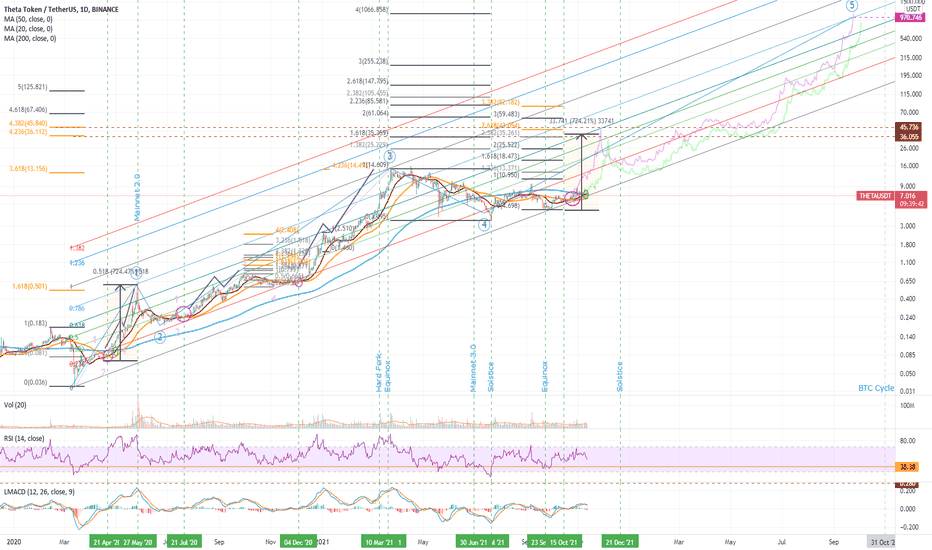
Task: Click the grey 31 Oct date marker
Action: click(x=882, y=542)
